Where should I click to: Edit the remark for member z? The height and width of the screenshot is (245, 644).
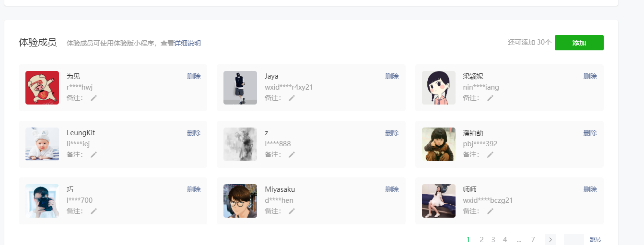[x=292, y=154]
